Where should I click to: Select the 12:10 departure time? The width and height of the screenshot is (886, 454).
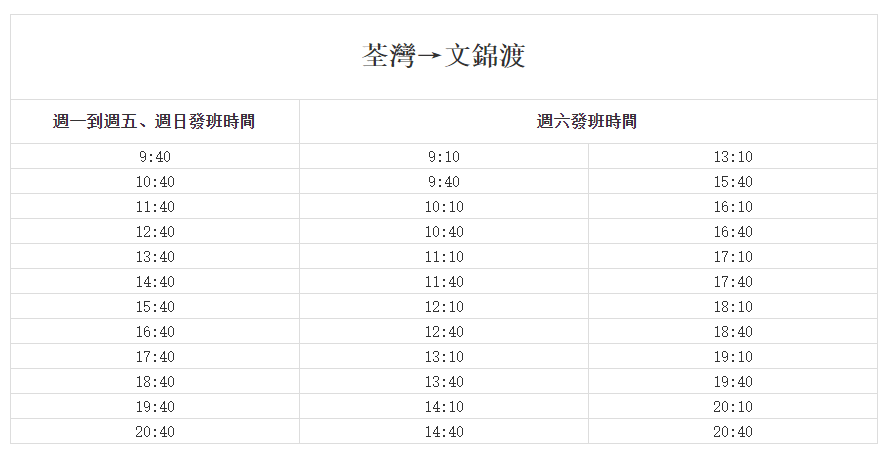[x=443, y=307]
